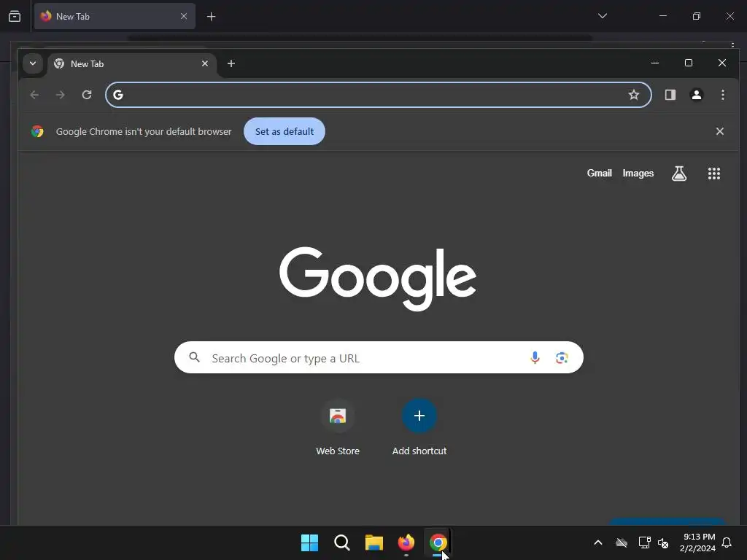This screenshot has height=560, width=747.
Task: Open the Windows Start menu
Action: point(309,542)
